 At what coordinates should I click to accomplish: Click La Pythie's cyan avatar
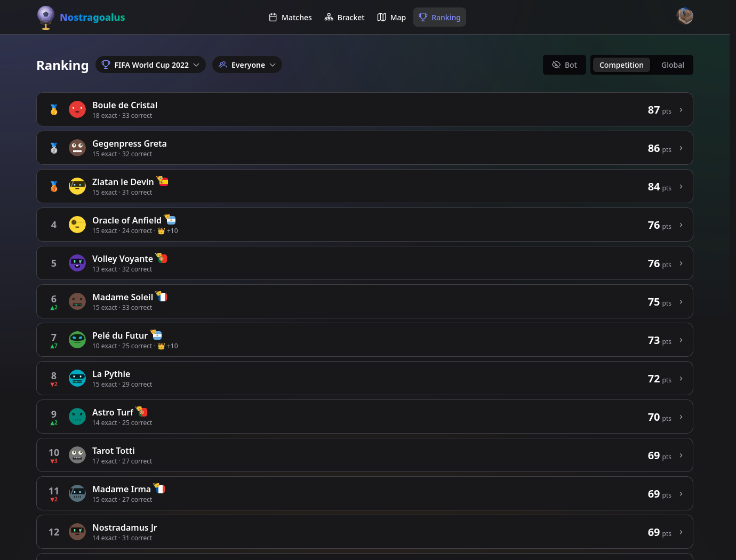tap(77, 378)
